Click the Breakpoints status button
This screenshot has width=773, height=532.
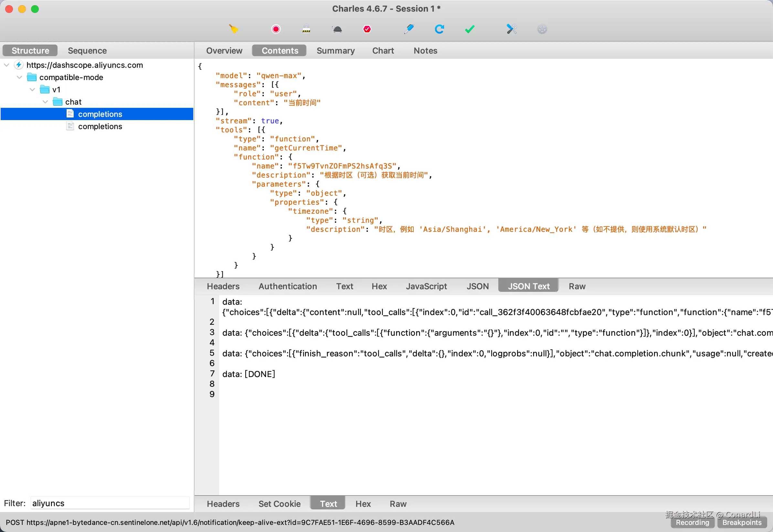[x=742, y=522]
